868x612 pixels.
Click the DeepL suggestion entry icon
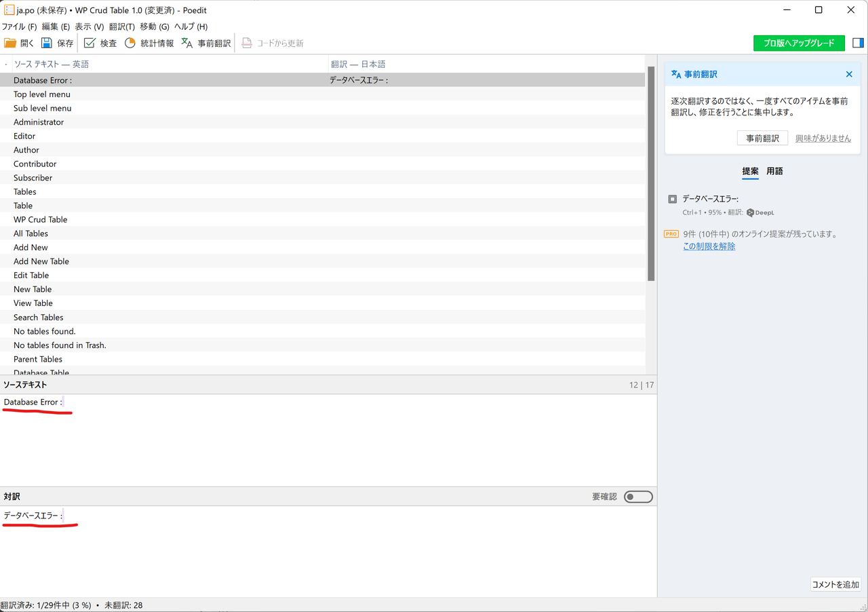(x=672, y=199)
